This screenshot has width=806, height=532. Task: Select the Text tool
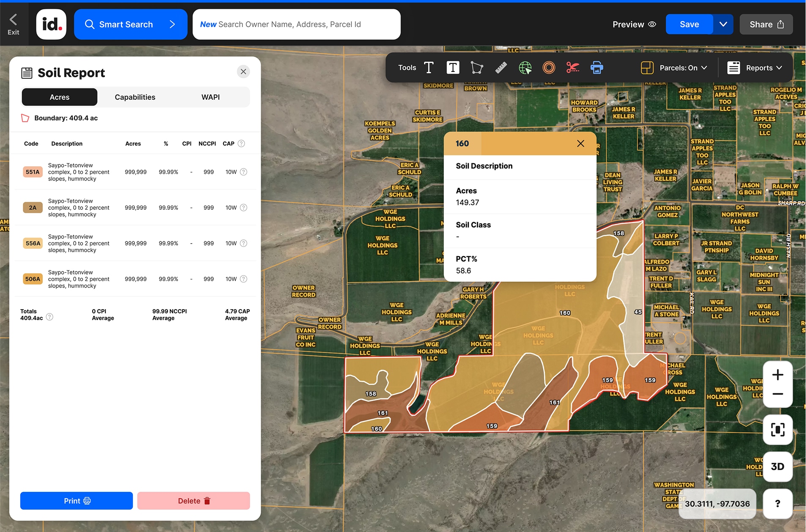(x=429, y=67)
